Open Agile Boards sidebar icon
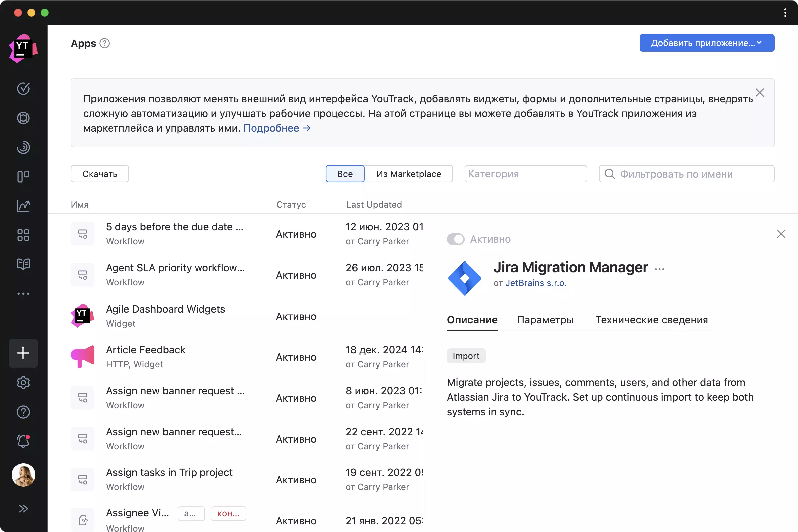This screenshot has width=798, height=532. tap(23, 177)
